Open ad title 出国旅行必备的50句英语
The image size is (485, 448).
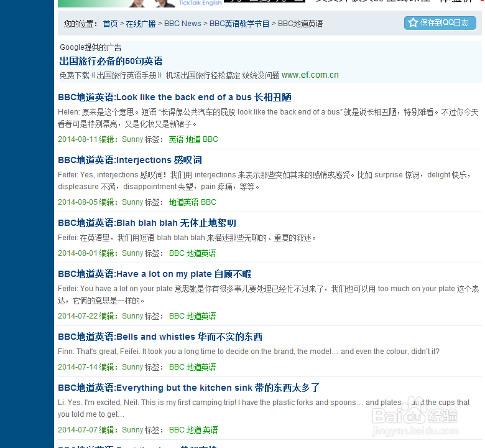click(x=111, y=61)
